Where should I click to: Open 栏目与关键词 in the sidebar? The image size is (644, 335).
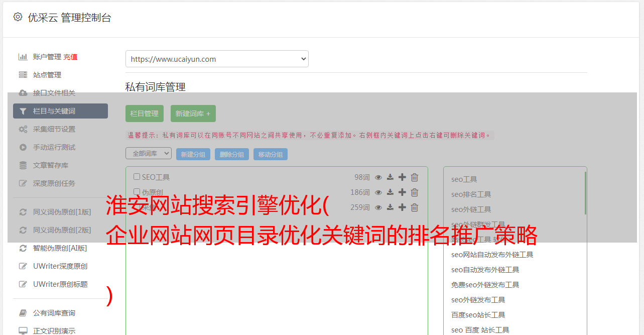tap(60, 111)
